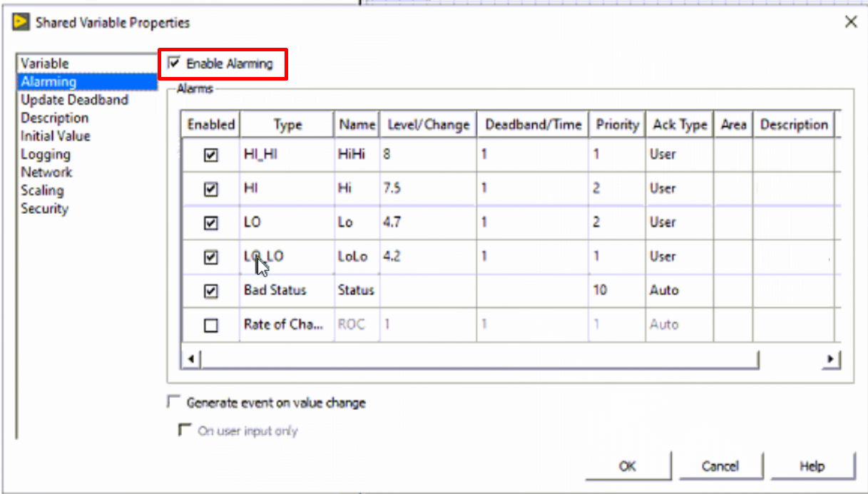Go to the Security properties page

click(44, 209)
